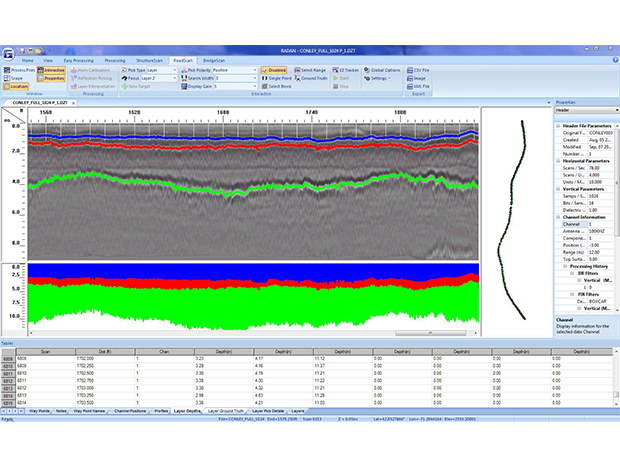Export to CSV File

click(x=418, y=70)
